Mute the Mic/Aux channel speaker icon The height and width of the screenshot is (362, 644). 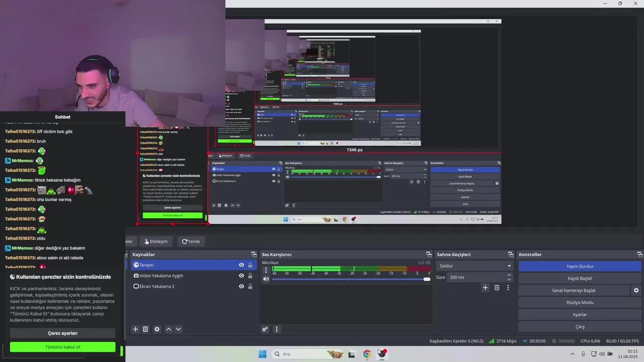tap(266, 279)
